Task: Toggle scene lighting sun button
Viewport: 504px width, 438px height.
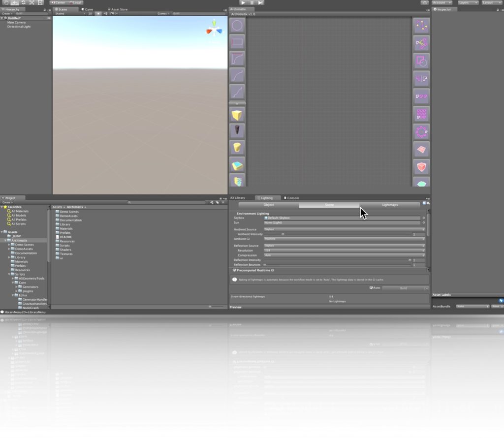Action: pyautogui.click(x=98, y=14)
